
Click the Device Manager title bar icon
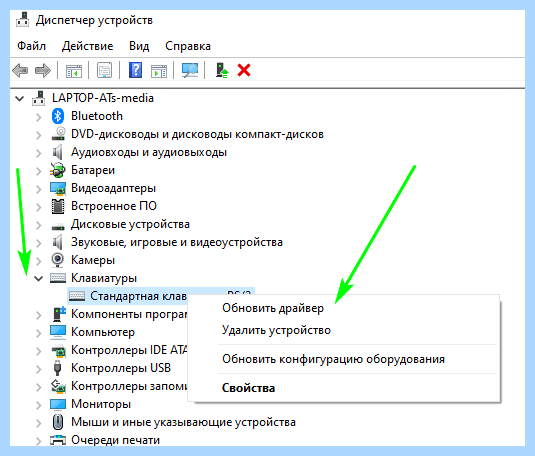pos(23,20)
